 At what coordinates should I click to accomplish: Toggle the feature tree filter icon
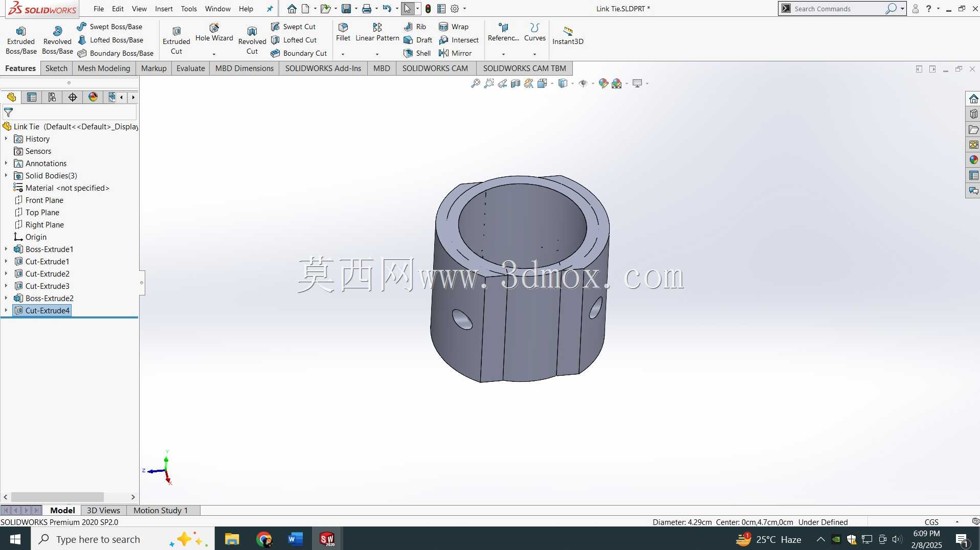coord(8,112)
